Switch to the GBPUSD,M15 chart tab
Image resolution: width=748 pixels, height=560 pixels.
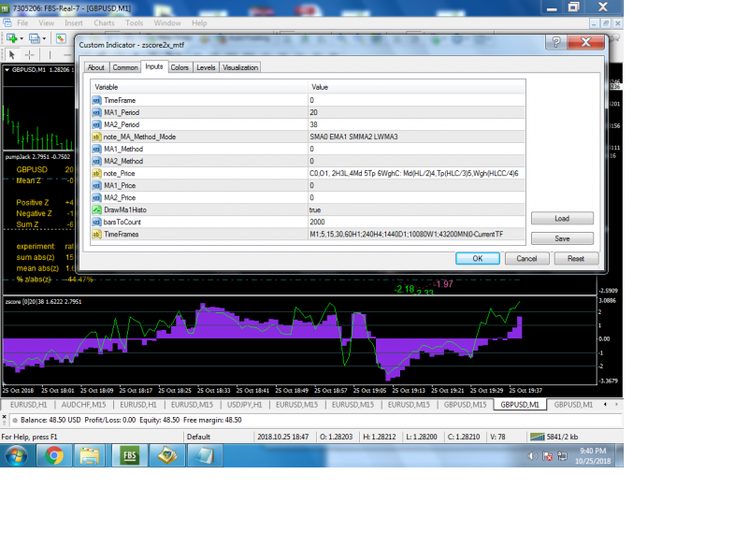465,405
